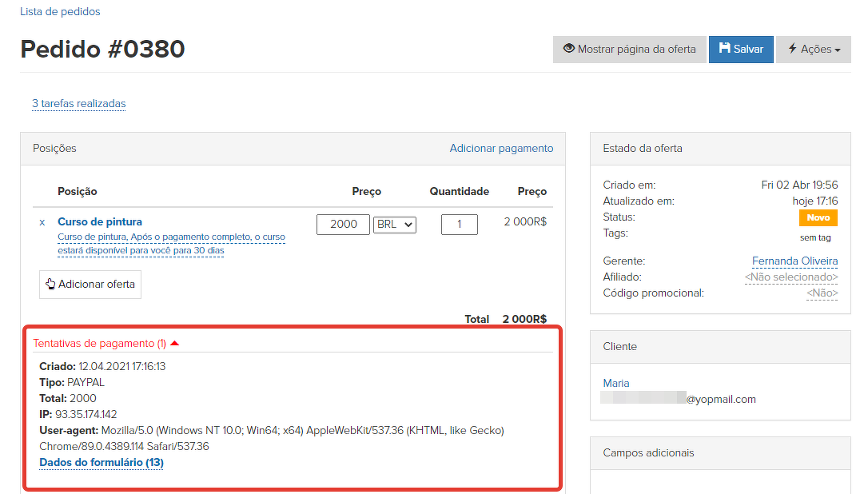Expand 'Dados do formulário (13)'
Image resolution: width=868 pixels, height=494 pixels.
coord(102,462)
